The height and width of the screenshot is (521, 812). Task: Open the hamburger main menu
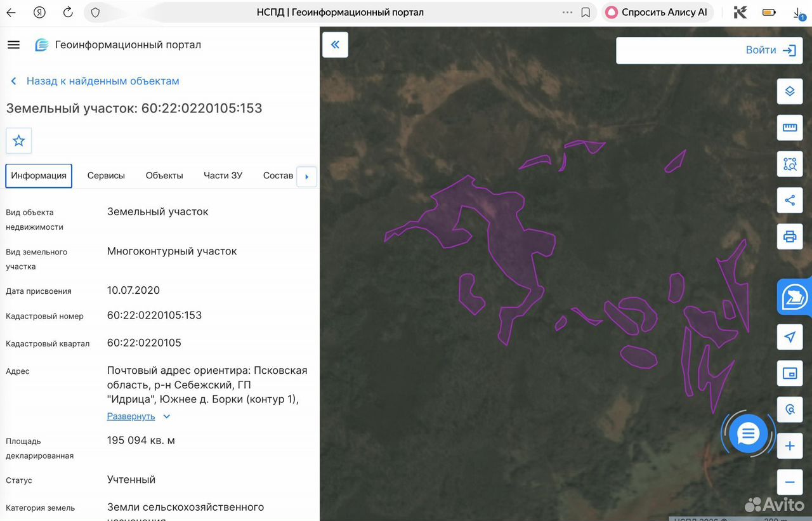[x=13, y=44]
